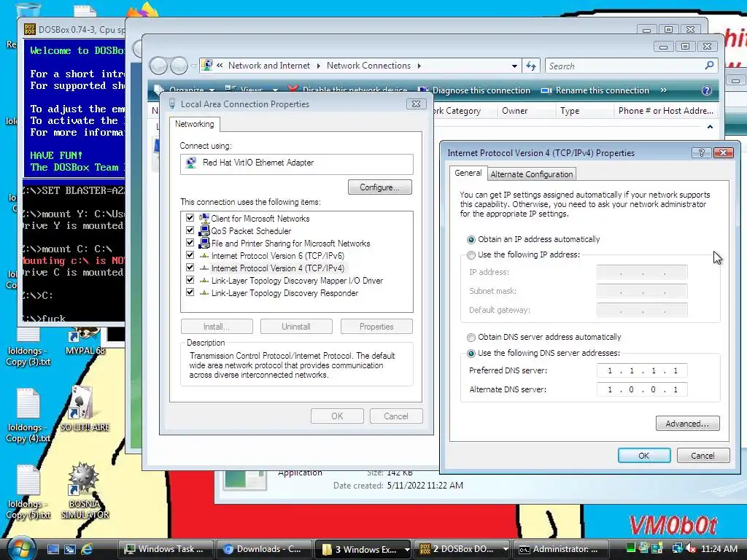
Task: Click Phone # or Host Address column header
Action: tap(665, 111)
